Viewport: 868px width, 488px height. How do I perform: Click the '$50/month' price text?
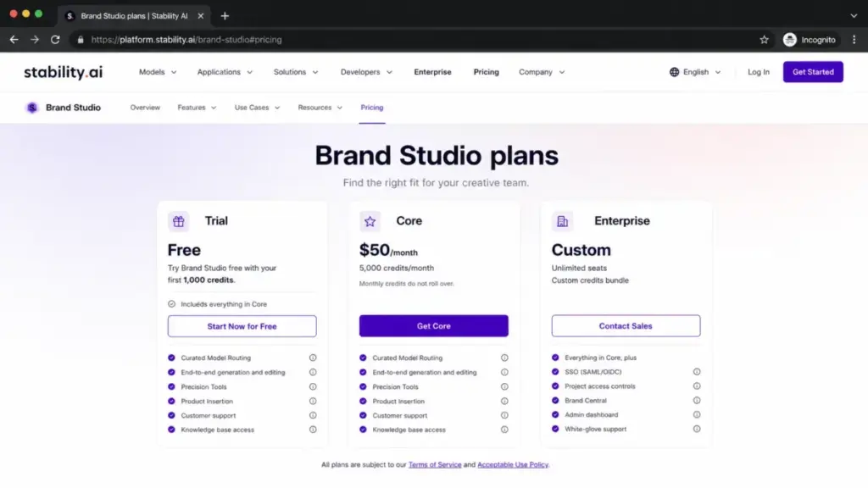[x=388, y=251]
